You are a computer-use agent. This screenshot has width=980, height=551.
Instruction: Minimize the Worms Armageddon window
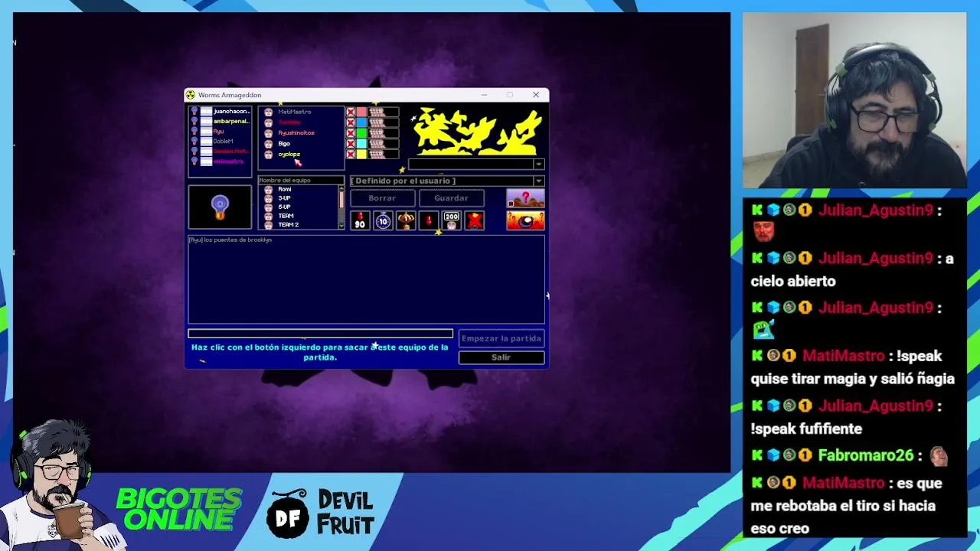[484, 95]
